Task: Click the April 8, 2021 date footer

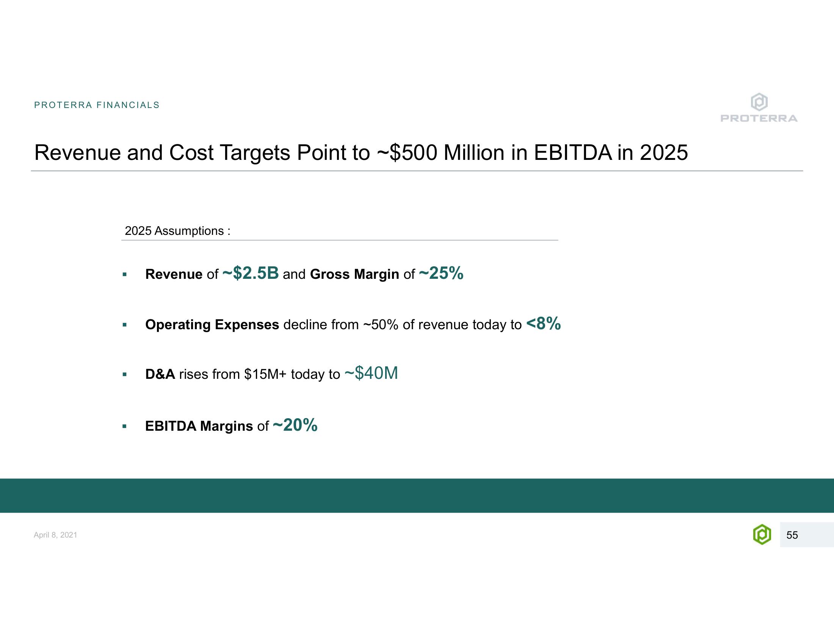Action: [x=55, y=535]
